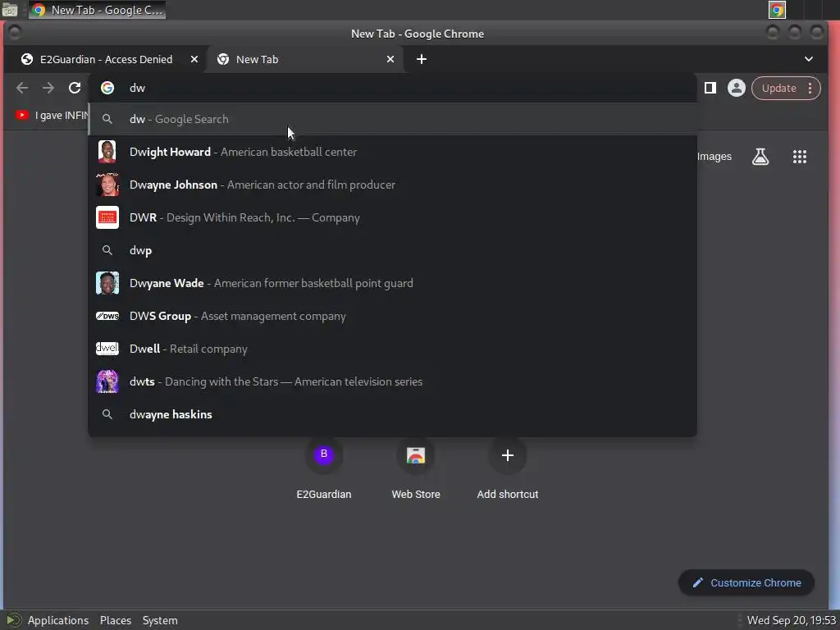
Task: Select the New Tab tab
Action: click(x=304, y=59)
